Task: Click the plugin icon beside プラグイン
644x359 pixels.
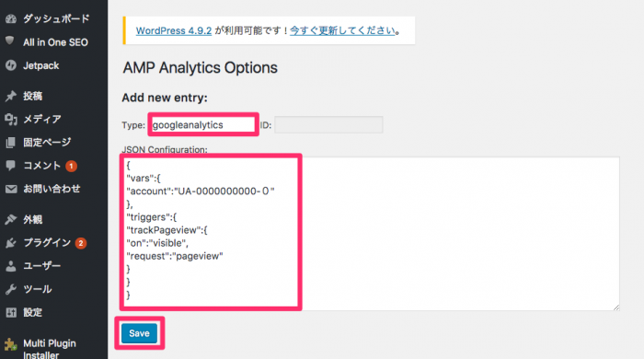Action: point(11,243)
